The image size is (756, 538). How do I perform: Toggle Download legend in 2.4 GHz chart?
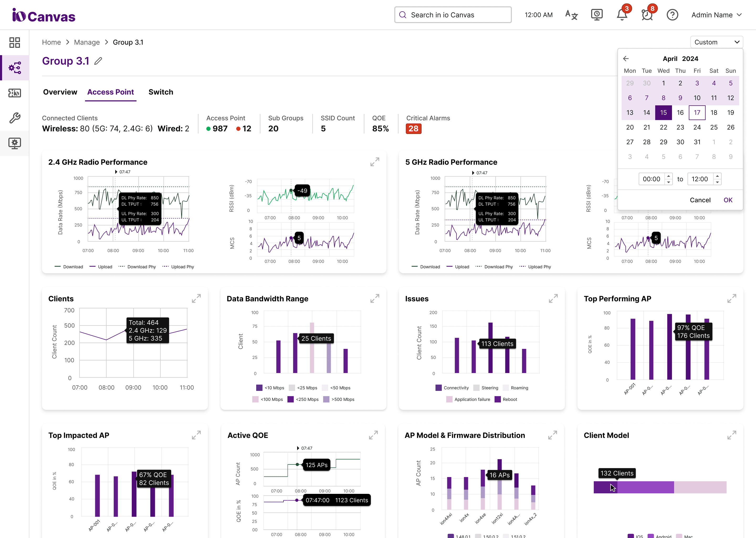pos(69,267)
